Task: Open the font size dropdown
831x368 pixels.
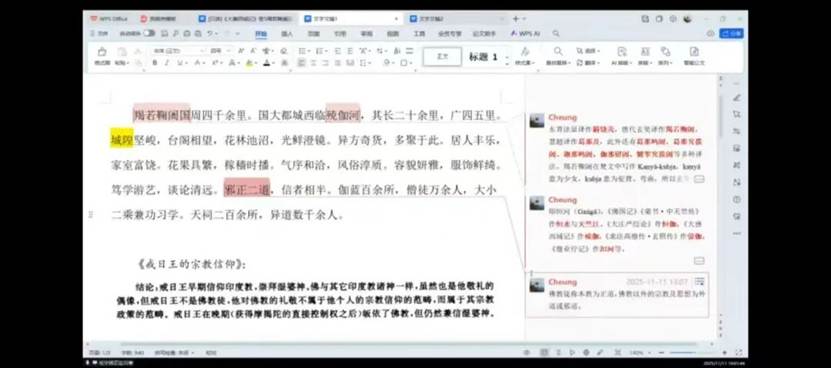Action: coord(228,51)
